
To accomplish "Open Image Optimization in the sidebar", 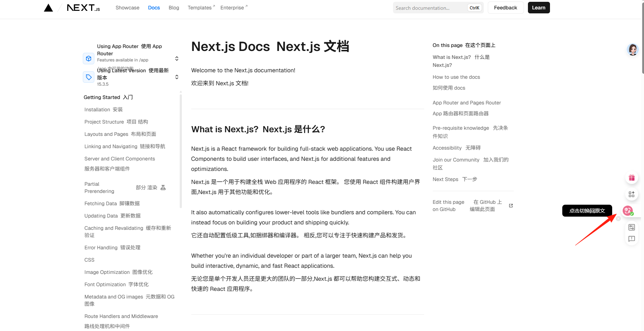I will click(119, 272).
